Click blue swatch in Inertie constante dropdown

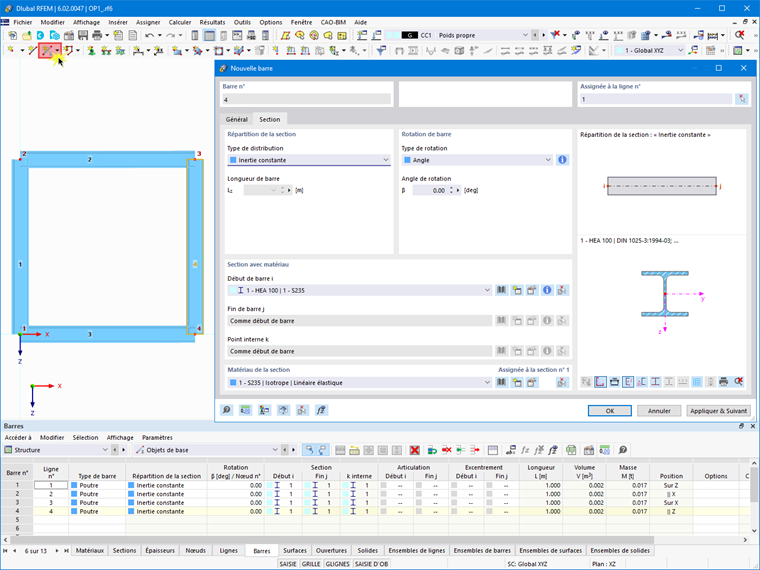233,160
